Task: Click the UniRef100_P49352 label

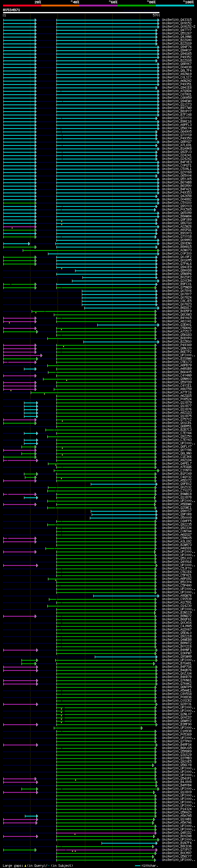Action: click(177, 57)
